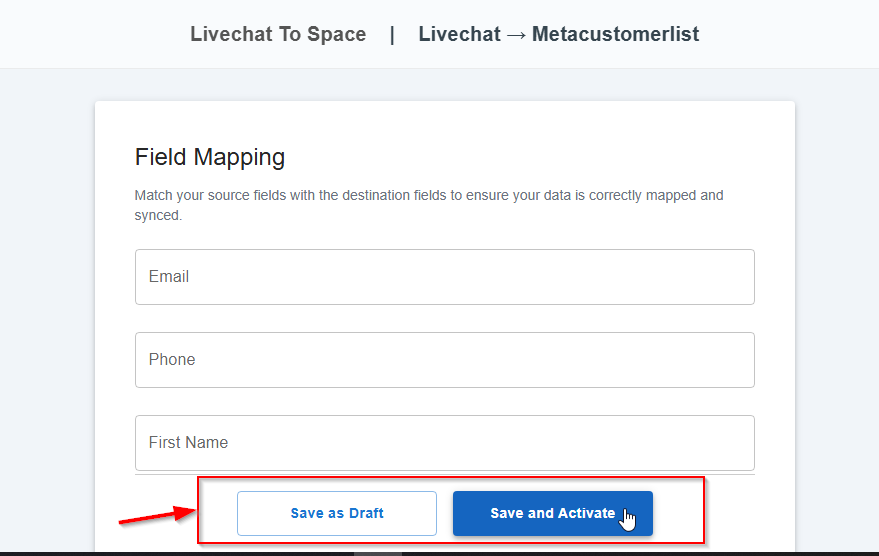Screen dimensions: 879x556
Task: Click the highlighted segment in bottom taskbar
Action: pyautogui.click(x=377, y=554)
